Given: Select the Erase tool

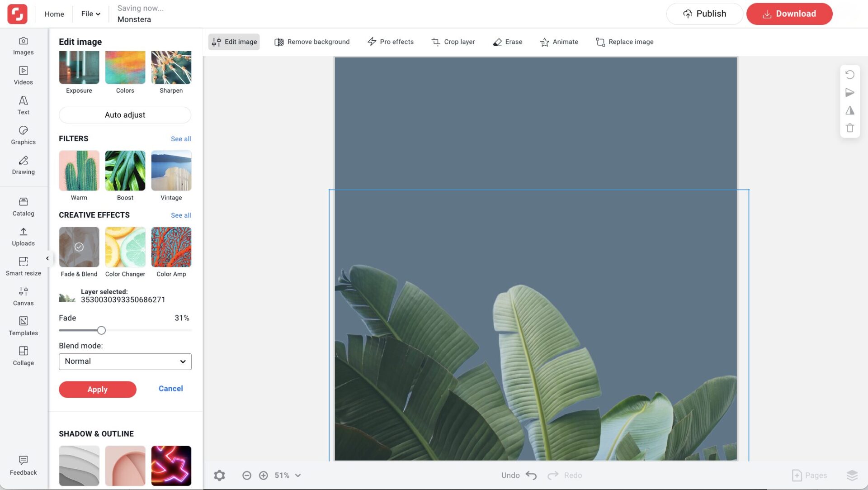Looking at the screenshot, I should [507, 42].
